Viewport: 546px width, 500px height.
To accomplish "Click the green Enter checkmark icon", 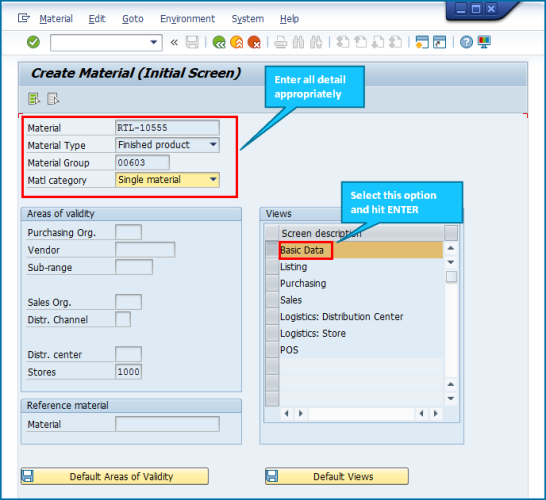I will [x=33, y=42].
